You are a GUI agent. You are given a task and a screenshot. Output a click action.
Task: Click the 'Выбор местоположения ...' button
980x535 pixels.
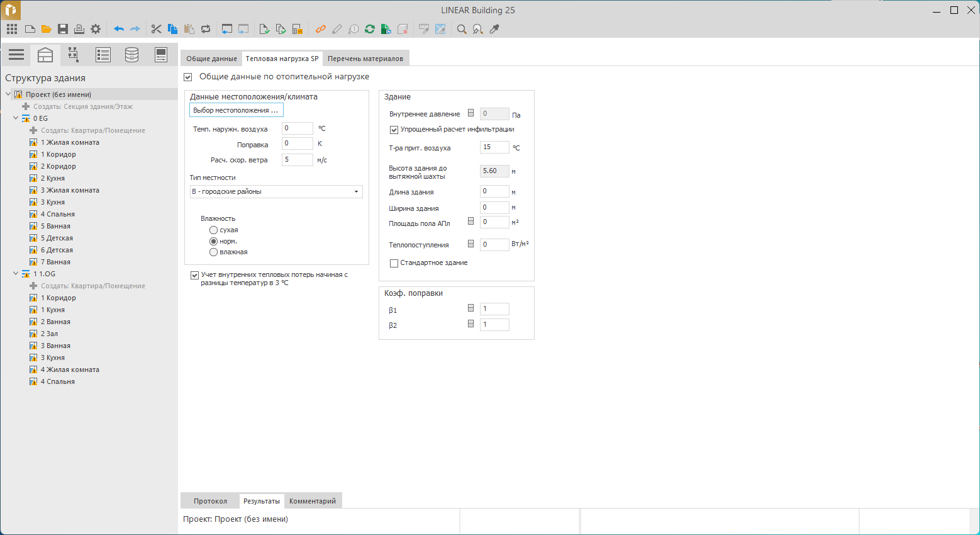tap(236, 110)
